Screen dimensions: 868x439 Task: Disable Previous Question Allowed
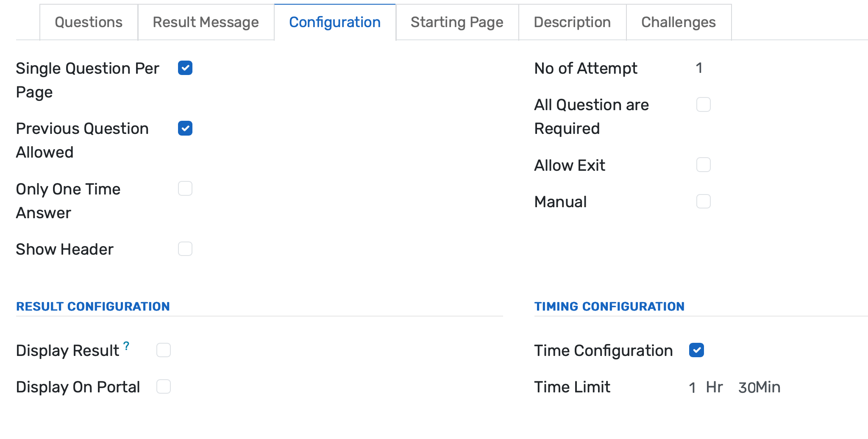click(x=185, y=128)
